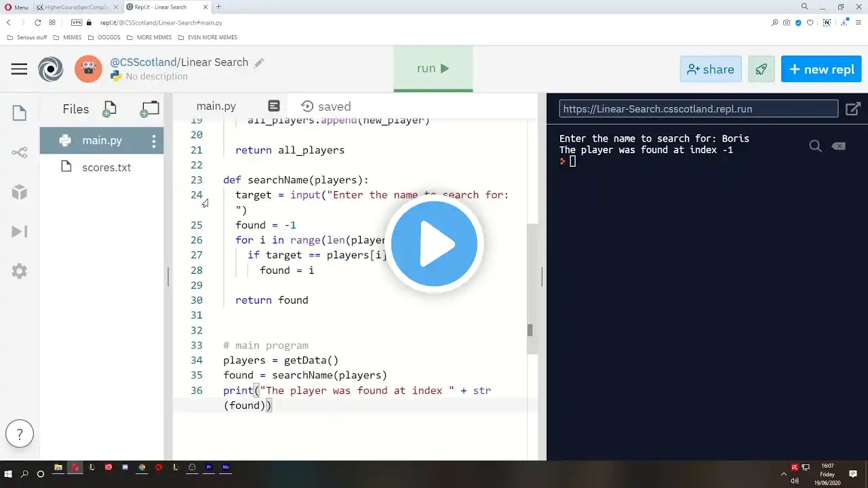Add a new file in Files panel

click(x=109, y=109)
